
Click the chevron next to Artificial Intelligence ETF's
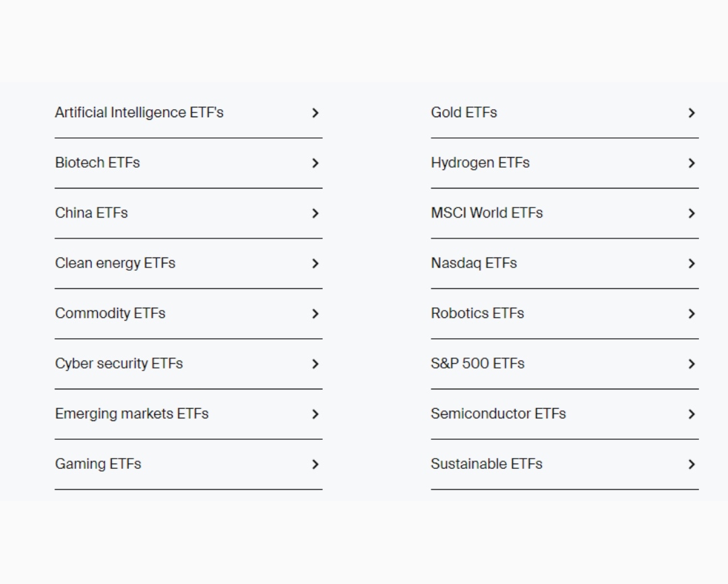tap(315, 112)
